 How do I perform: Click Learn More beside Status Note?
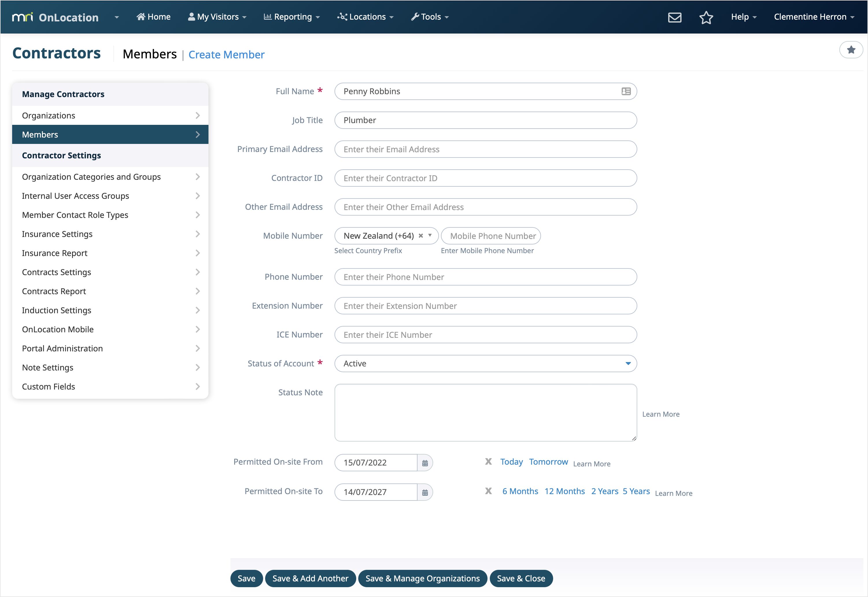[x=661, y=414]
